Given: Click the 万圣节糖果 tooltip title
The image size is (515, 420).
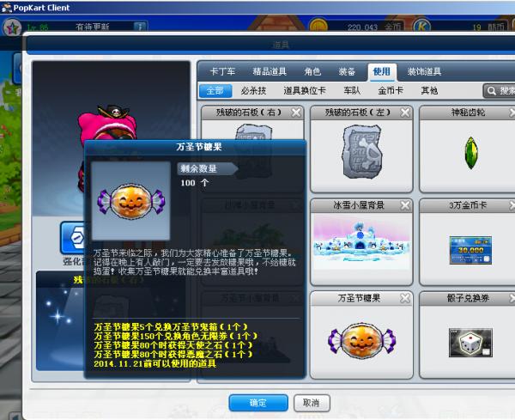Looking at the screenshot, I should click(199, 147).
